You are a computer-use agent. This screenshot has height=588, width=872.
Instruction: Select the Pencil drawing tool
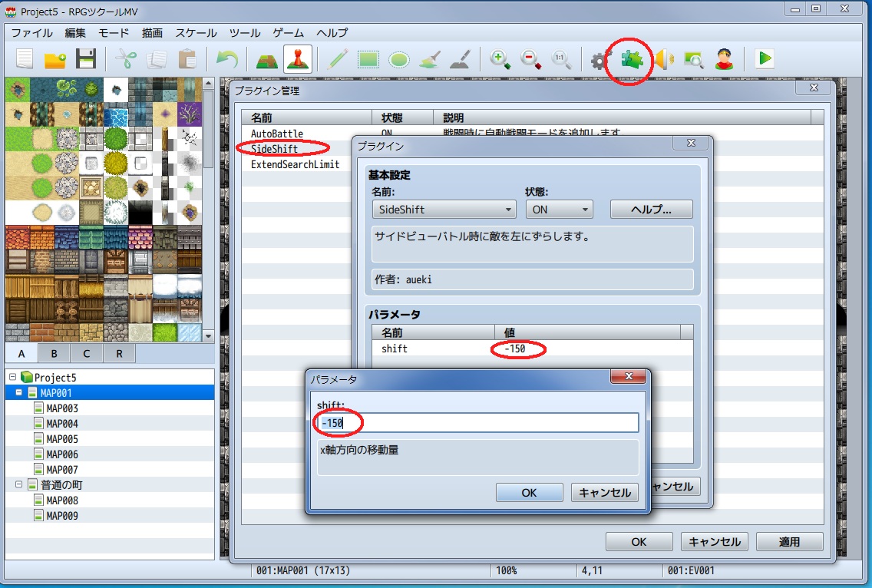(337, 59)
